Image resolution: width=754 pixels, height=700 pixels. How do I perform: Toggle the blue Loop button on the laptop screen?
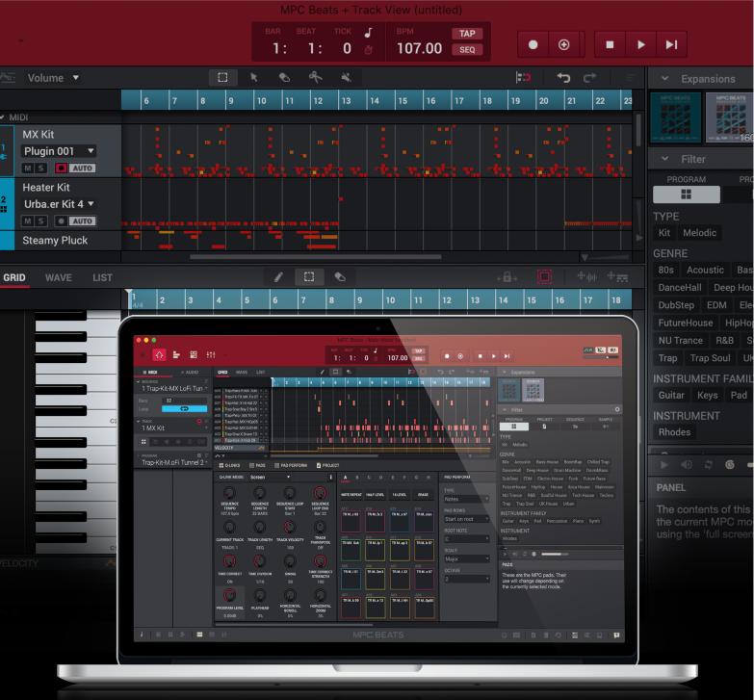pyautogui.click(x=184, y=408)
